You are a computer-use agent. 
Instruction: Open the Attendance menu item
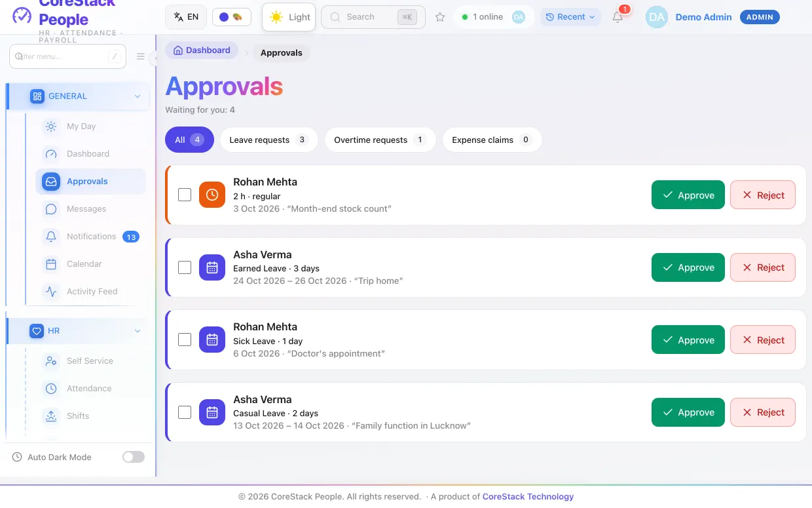coord(91,389)
